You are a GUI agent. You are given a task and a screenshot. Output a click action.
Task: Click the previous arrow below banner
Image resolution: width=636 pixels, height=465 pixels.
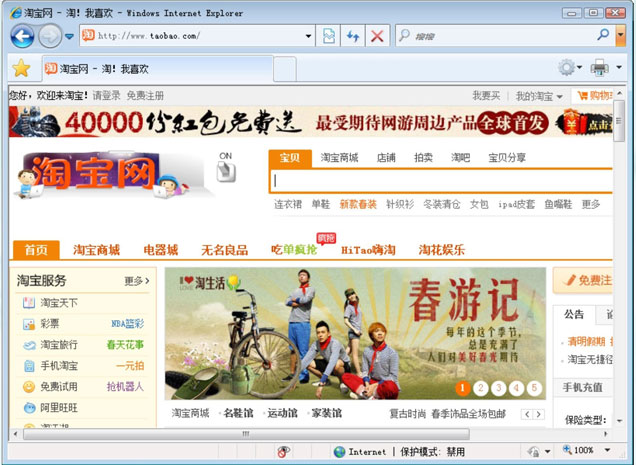coord(527,414)
